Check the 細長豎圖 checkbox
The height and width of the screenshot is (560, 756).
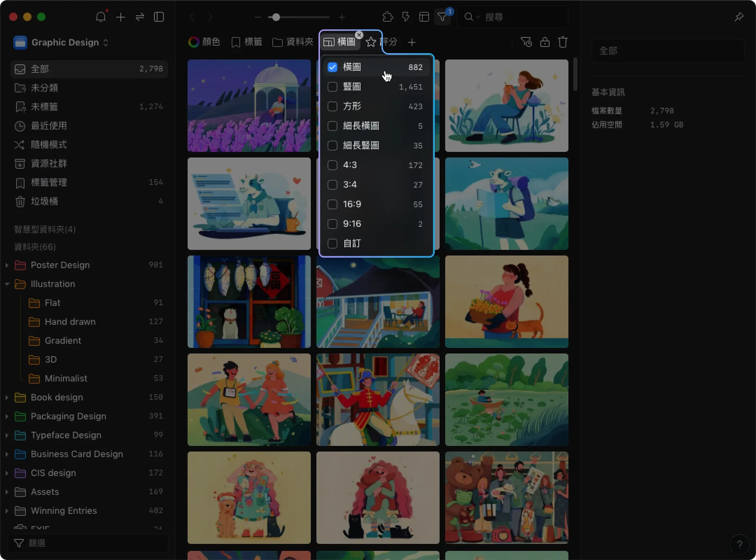pyautogui.click(x=333, y=145)
